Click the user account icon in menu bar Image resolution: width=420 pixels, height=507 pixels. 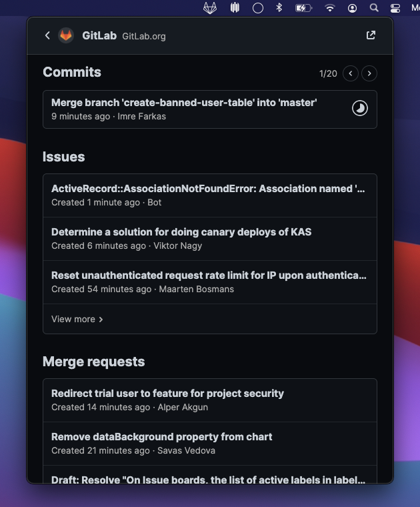click(x=352, y=8)
